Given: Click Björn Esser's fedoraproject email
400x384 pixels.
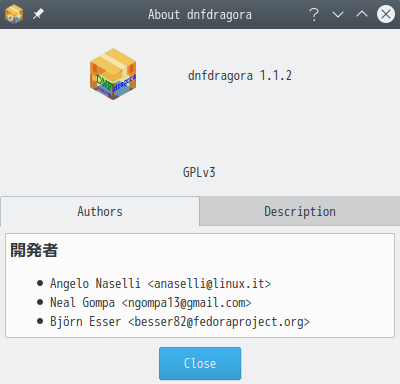Looking at the screenshot, I should (x=219, y=322).
